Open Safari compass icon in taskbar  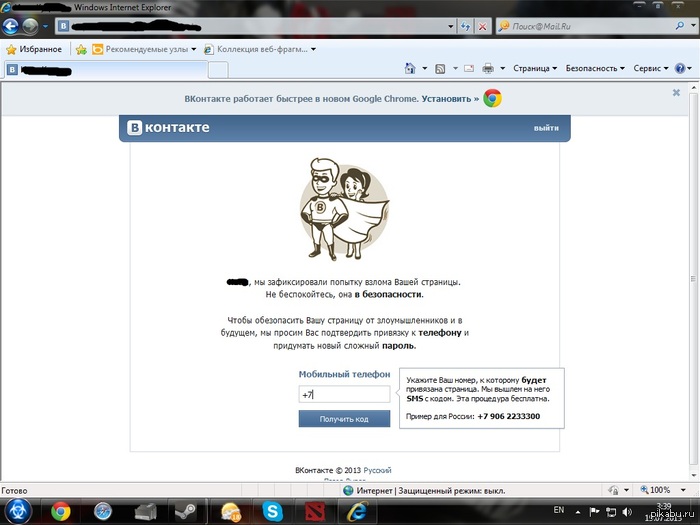point(103,512)
